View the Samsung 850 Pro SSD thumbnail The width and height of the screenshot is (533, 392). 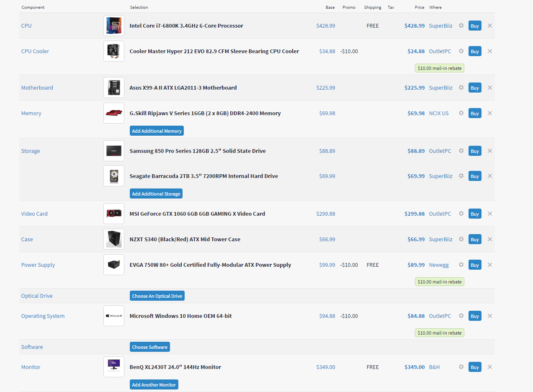114,151
